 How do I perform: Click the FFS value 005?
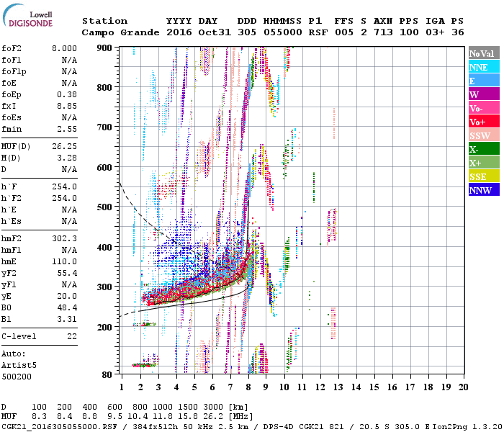coord(344,32)
